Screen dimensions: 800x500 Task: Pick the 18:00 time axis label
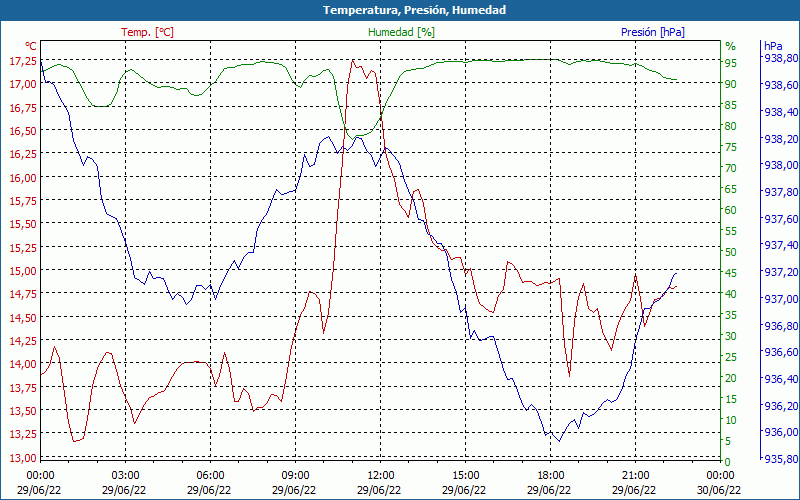[551, 477]
